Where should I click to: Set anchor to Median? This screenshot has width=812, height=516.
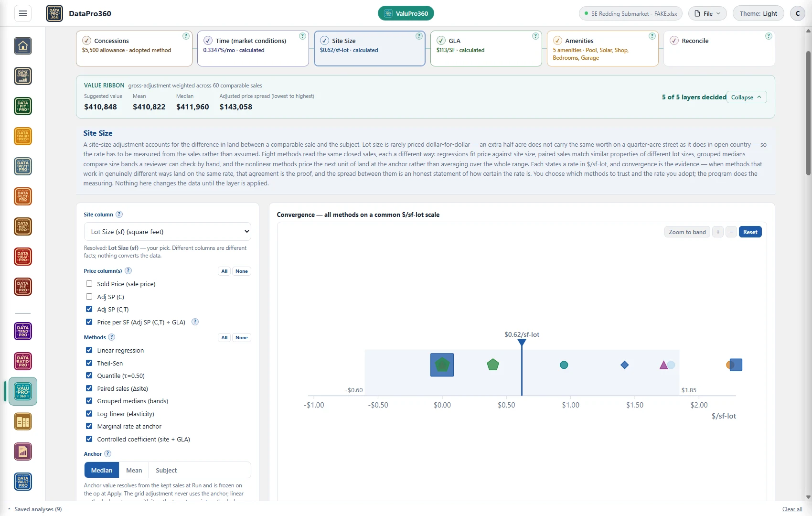tap(102, 470)
